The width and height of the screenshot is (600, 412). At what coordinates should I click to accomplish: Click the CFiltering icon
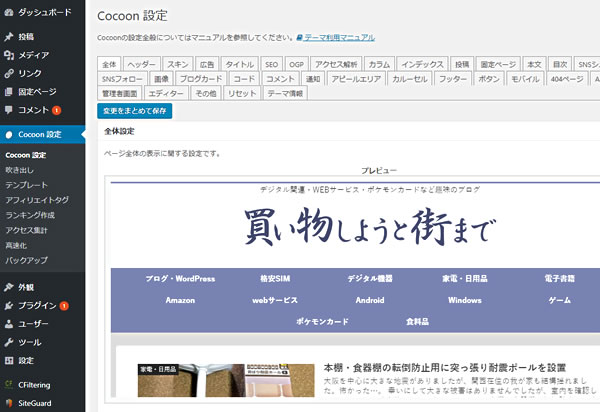point(9,385)
